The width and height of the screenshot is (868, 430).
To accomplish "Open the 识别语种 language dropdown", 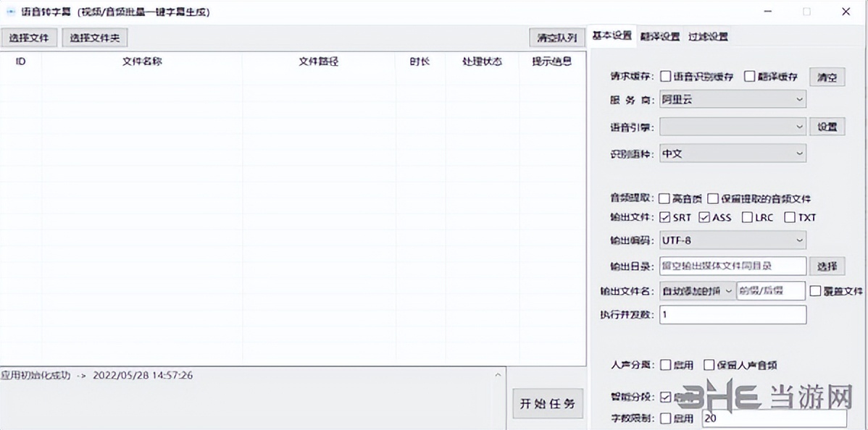I will [733, 153].
